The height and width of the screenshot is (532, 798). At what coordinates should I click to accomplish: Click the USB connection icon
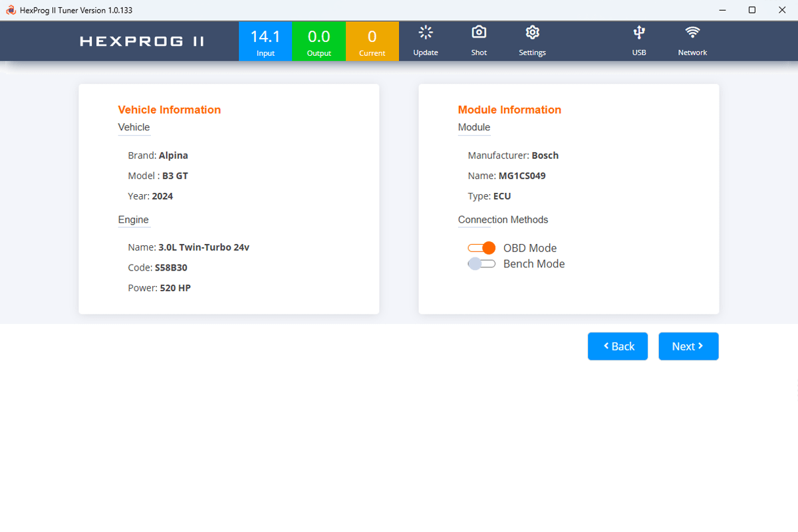[639, 33]
